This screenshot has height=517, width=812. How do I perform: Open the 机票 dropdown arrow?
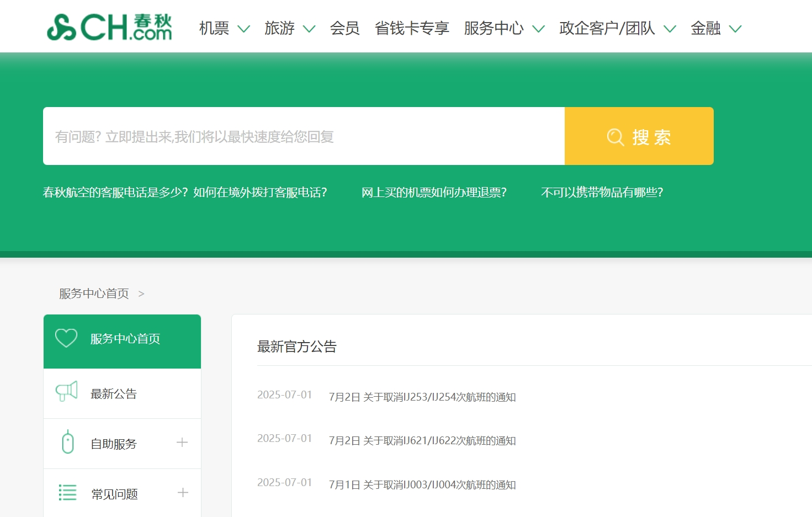(x=243, y=29)
